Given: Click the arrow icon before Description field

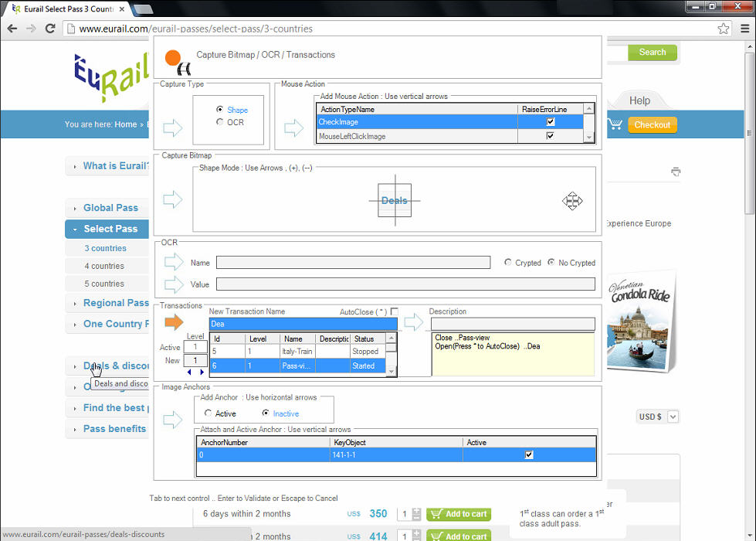Looking at the screenshot, I should tap(413, 322).
